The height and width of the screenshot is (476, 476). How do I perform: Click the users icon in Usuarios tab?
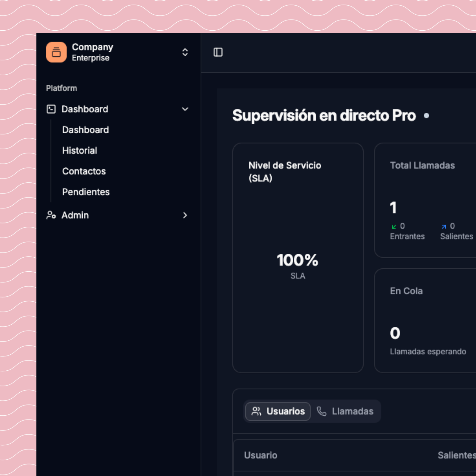click(256, 411)
